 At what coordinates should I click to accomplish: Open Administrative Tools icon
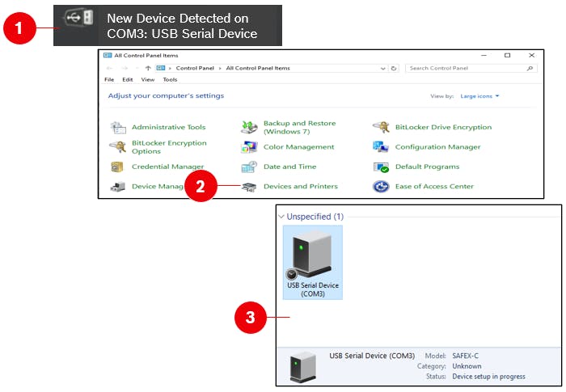click(x=119, y=128)
